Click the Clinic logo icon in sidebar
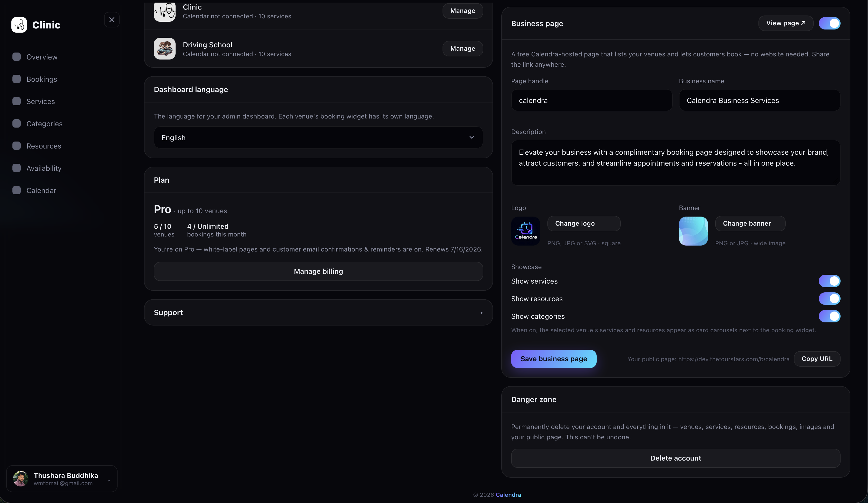This screenshot has height=503, width=868. click(x=19, y=25)
